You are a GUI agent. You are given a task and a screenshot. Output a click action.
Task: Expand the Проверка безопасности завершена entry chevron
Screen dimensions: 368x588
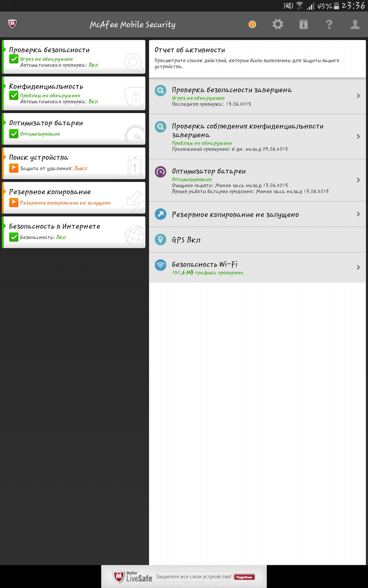pos(358,96)
